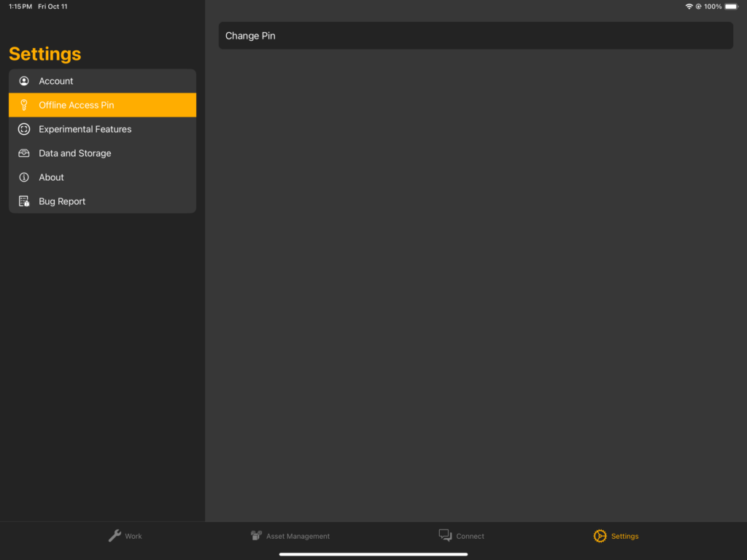
Task: Click the battery indicator in the status bar
Action: click(732, 6)
